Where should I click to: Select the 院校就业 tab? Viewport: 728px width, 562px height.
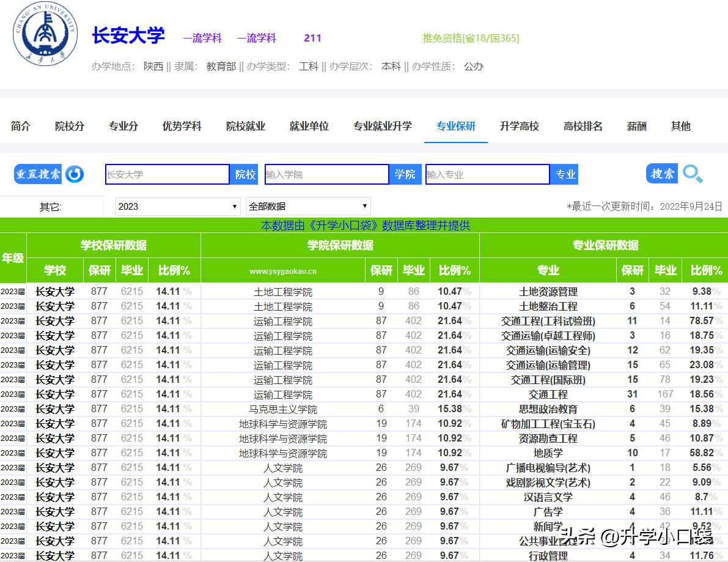point(246,126)
